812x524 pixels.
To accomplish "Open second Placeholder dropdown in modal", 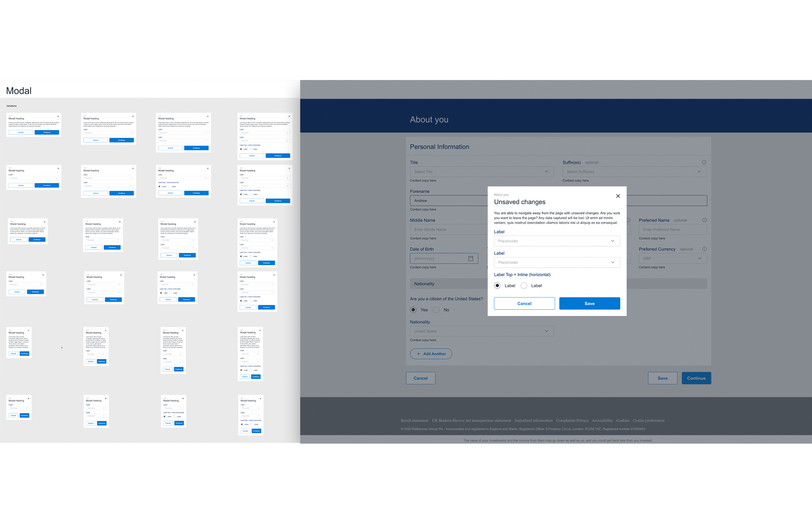I will click(557, 263).
